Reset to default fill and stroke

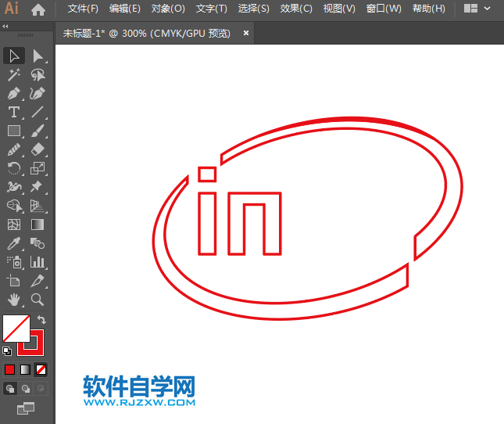[x=7, y=351]
